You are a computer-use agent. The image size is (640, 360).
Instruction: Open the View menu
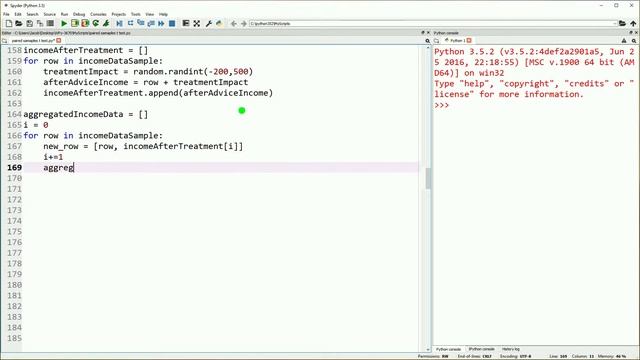tap(150, 14)
